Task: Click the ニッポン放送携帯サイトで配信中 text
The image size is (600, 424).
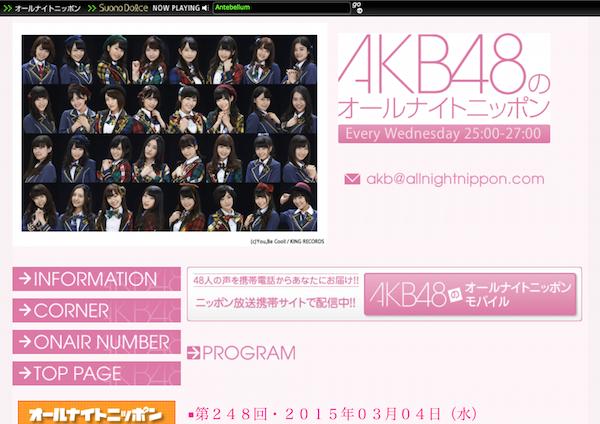Action: 276,303
